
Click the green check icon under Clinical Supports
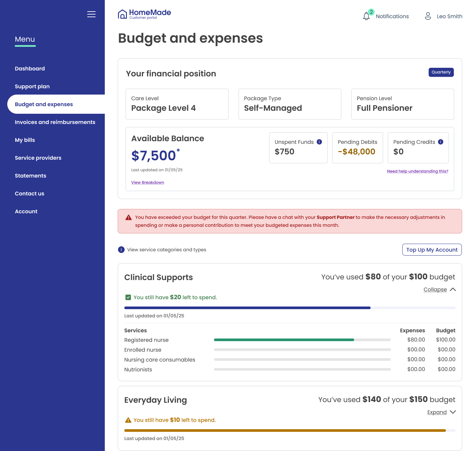[x=128, y=298]
